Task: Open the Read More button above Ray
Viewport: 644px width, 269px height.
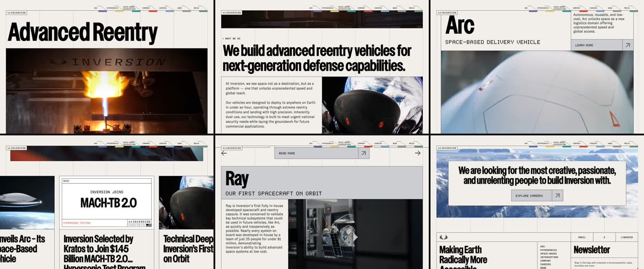Action: point(321,153)
